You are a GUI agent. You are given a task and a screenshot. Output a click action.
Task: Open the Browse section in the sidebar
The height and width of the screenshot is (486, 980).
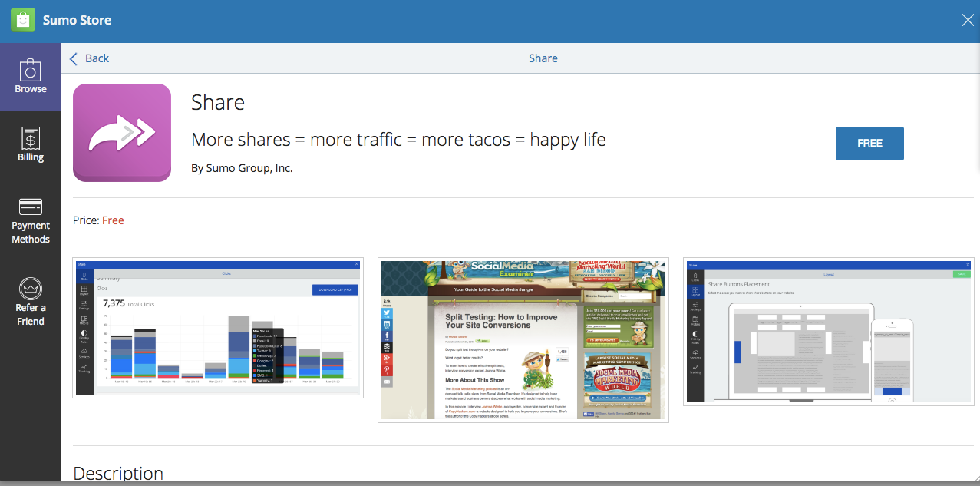coord(31,78)
